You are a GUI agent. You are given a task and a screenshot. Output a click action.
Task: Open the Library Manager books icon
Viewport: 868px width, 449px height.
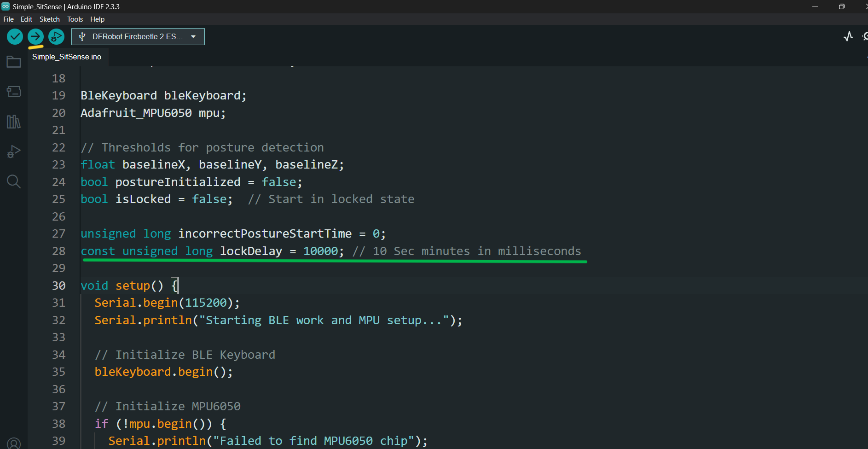coord(14,122)
